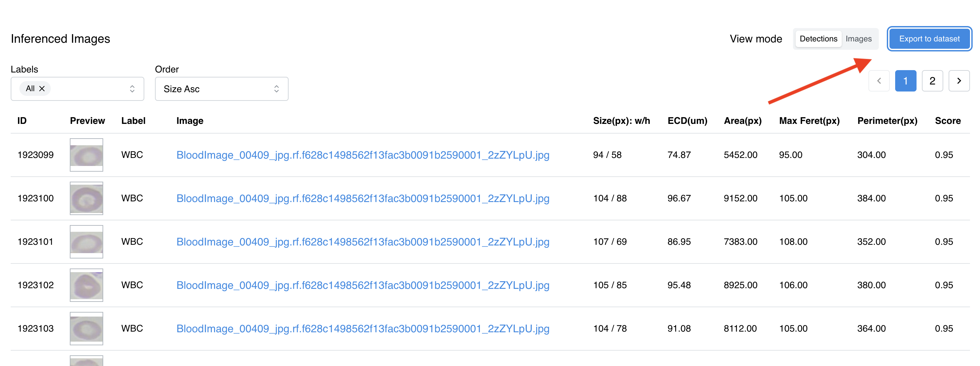
Task: Open image link for detection 1923103
Action: (x=362, y=328)
